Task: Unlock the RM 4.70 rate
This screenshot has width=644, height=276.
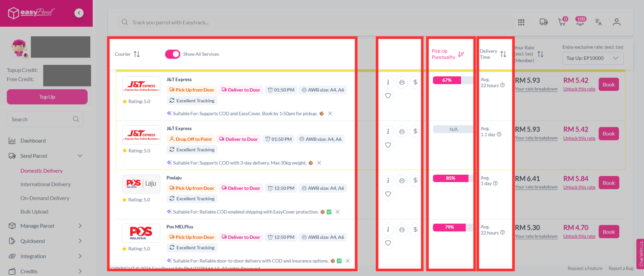Action: point(579,237)
